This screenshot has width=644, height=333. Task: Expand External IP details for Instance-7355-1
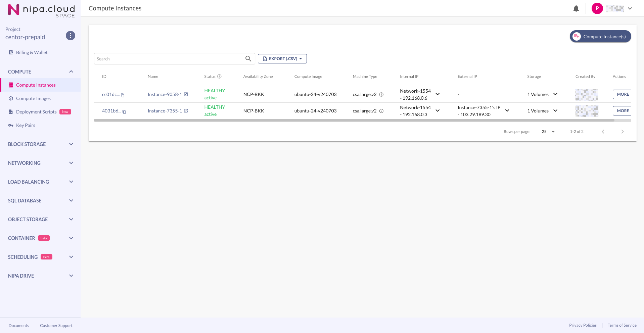pos(507,111)
